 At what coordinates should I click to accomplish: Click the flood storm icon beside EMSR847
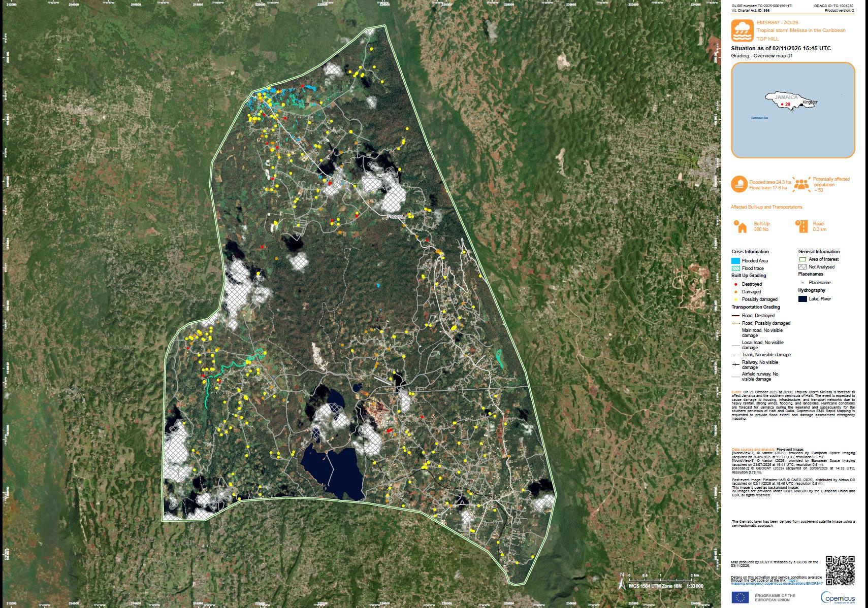click(x=742, y=30)
